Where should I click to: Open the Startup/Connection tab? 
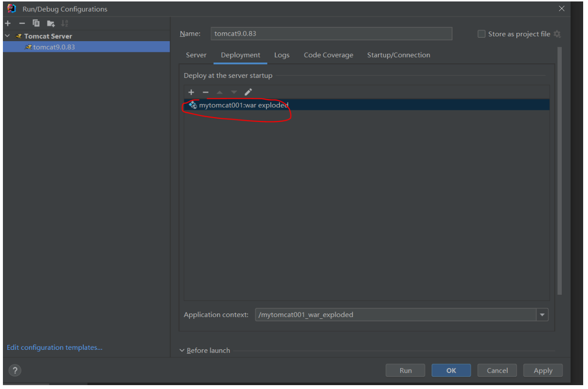pos(399,55)
